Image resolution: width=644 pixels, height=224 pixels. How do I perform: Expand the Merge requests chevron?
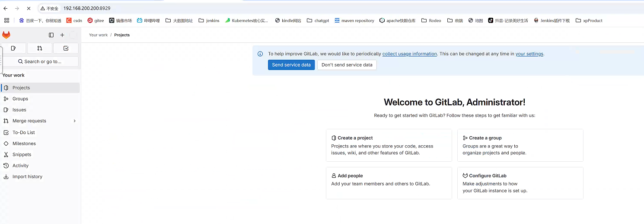point(74,121)
